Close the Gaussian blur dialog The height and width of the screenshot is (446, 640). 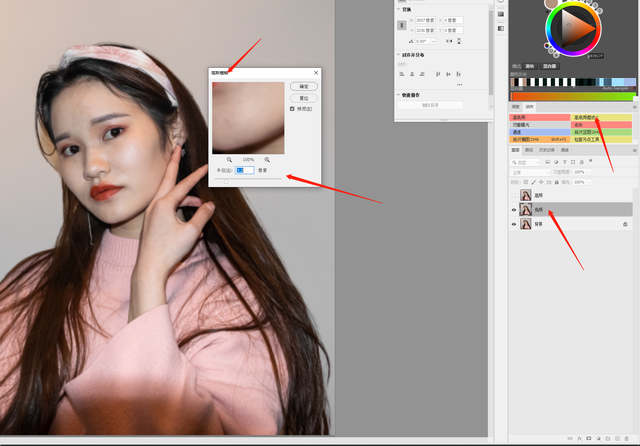(316, 73)
